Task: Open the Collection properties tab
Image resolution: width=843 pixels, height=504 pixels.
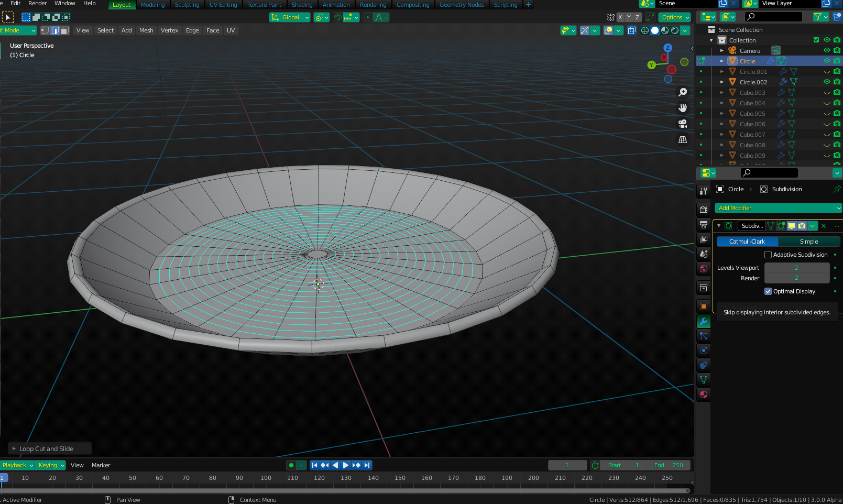Action: click(x=704, y=288)
